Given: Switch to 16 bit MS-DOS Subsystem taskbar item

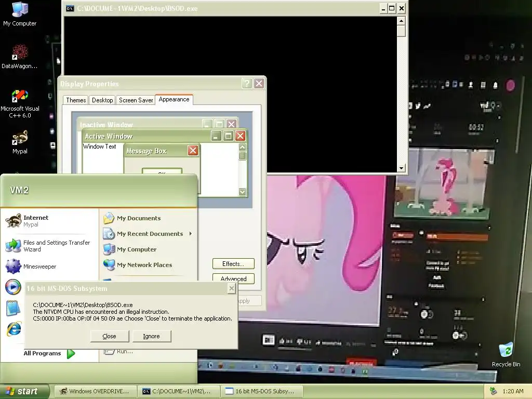Looking at the screenshot, I should coord(262,391).
